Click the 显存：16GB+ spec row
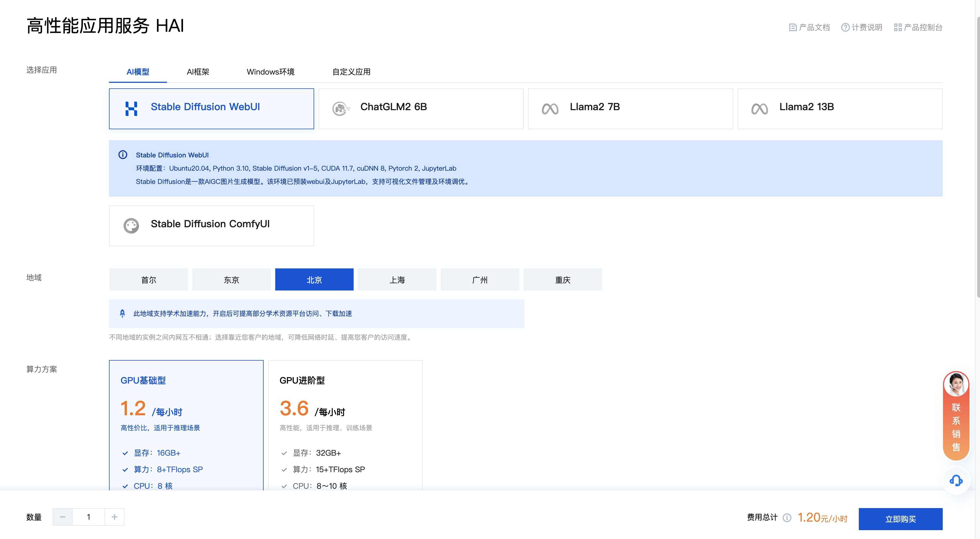This screenshot has height=539, width=980. tap(151, 453)
